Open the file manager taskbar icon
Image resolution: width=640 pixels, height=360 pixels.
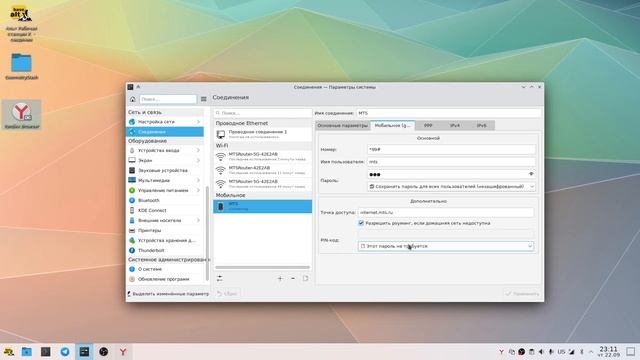pos(27,351)
